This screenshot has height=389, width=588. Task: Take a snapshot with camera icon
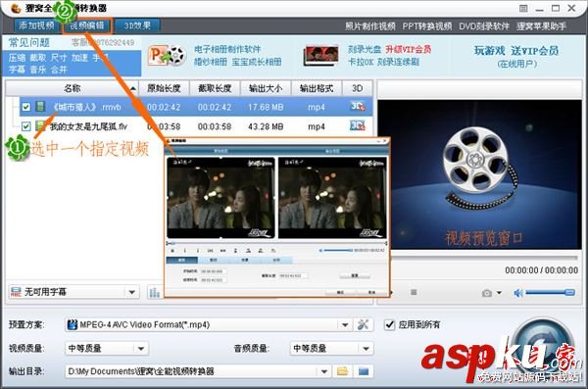tap(487, 293)
